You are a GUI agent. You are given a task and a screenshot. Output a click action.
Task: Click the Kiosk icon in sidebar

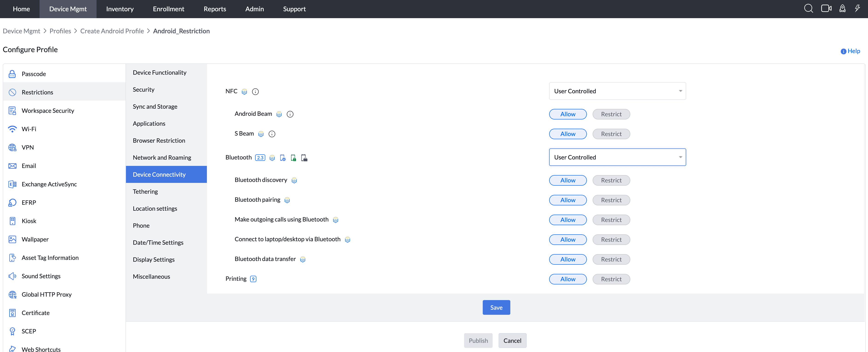(12, 221)
